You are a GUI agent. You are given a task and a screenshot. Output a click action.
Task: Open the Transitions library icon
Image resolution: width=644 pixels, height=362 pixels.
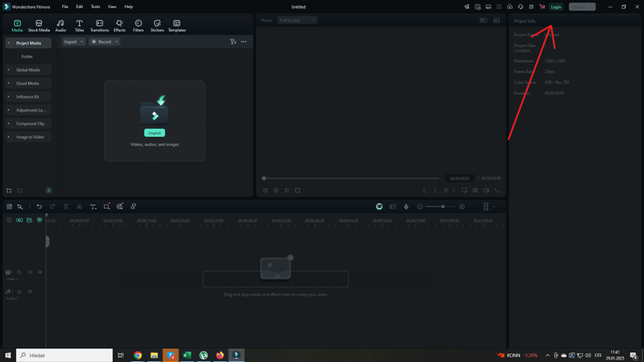[99, 25]
